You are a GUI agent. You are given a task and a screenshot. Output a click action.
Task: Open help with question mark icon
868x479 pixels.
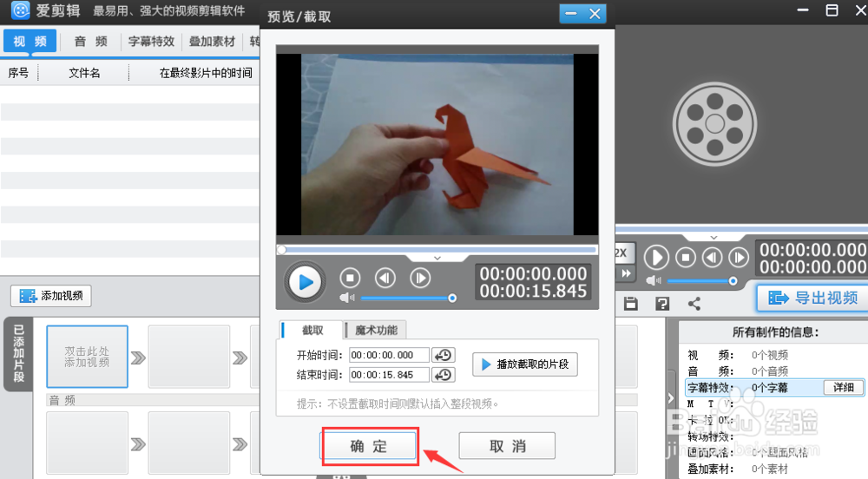click(662, 303)
